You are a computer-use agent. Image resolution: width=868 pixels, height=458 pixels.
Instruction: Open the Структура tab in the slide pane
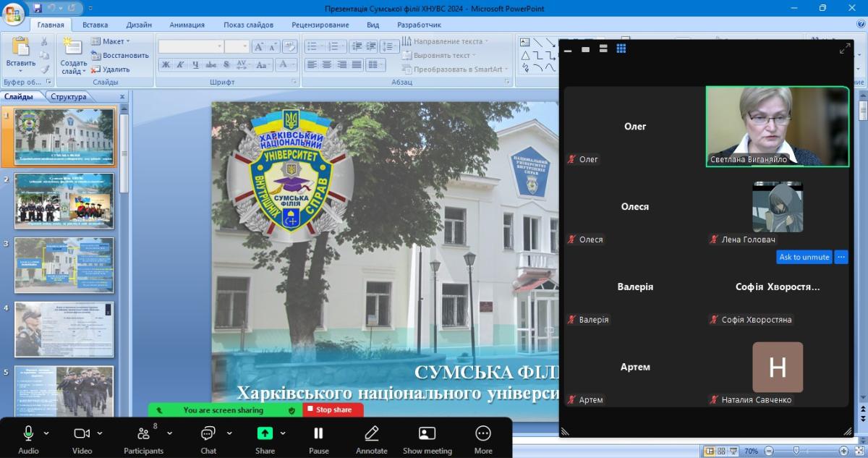point(69,97)
